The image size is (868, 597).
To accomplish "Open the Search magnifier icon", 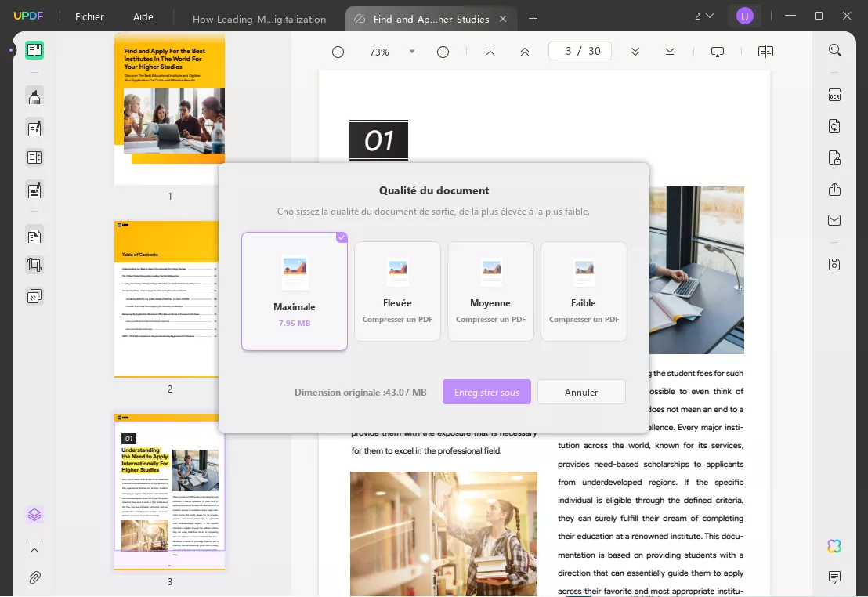I will 835,50.
